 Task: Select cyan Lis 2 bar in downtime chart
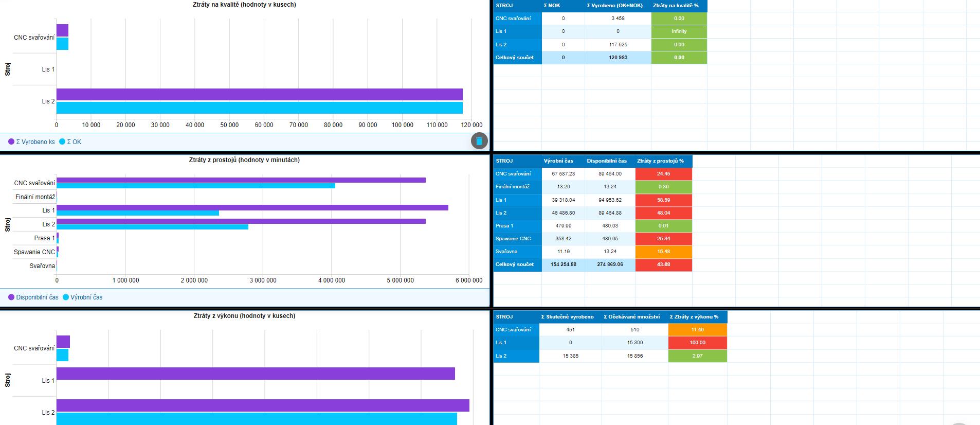tap(152, 227)
